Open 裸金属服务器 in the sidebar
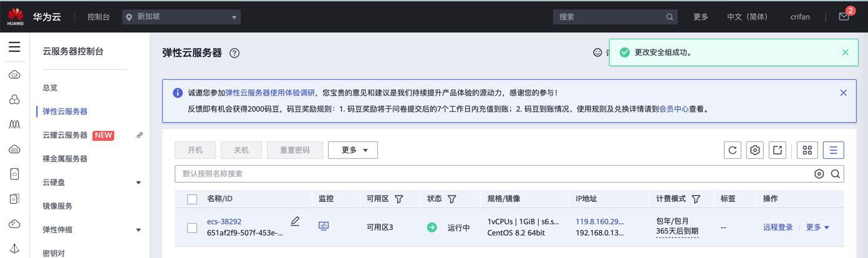This screenshot has width=868, height=258. click(65, 159)
